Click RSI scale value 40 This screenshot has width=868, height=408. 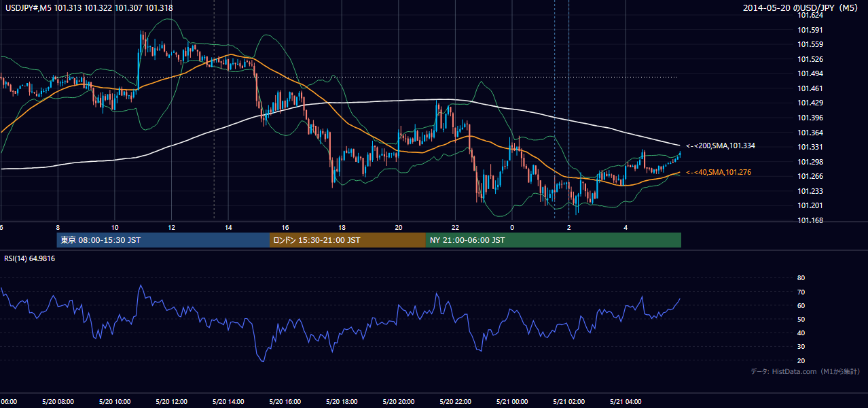[801, 333]
